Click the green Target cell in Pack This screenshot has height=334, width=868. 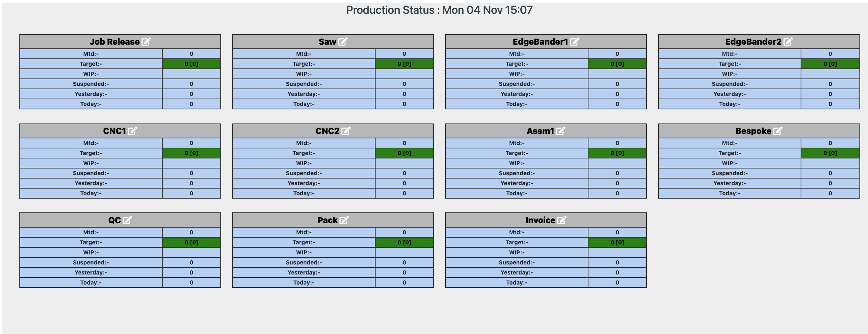[404, 243]
